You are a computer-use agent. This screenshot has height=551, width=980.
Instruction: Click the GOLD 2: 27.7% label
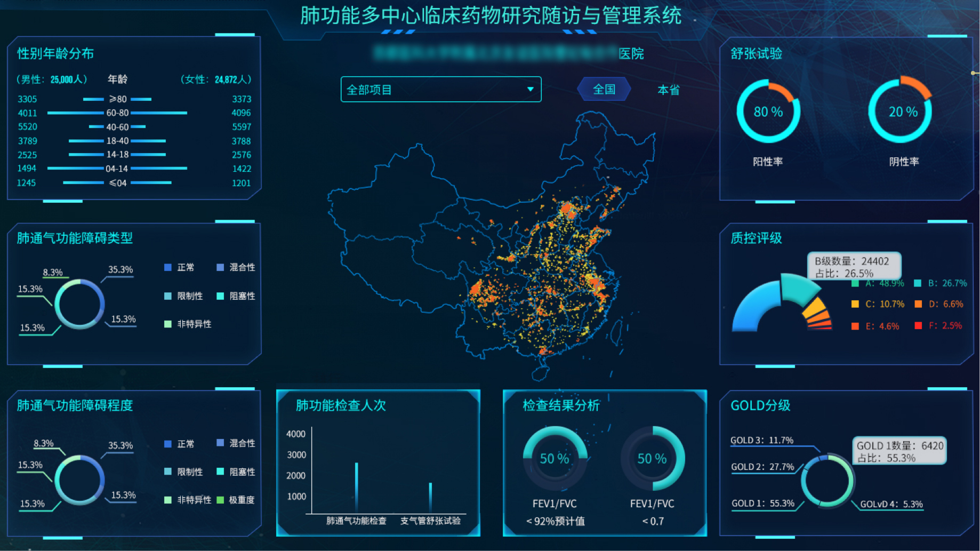coord(762,467)
